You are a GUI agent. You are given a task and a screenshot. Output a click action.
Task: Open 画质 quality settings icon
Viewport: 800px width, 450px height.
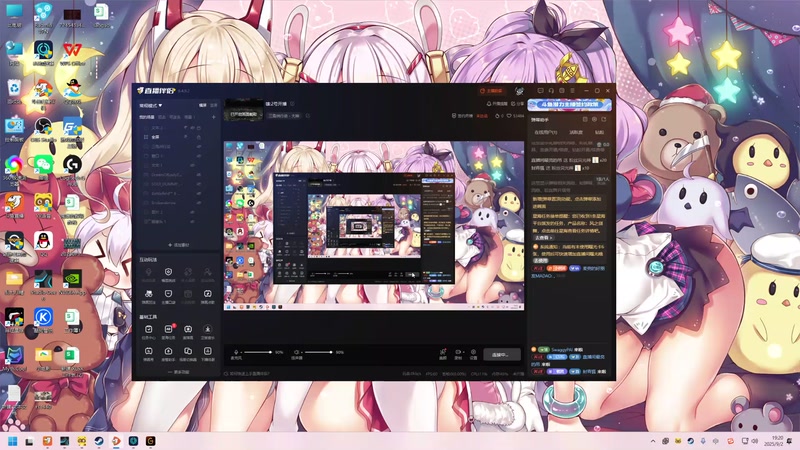(x=443, y=354)
